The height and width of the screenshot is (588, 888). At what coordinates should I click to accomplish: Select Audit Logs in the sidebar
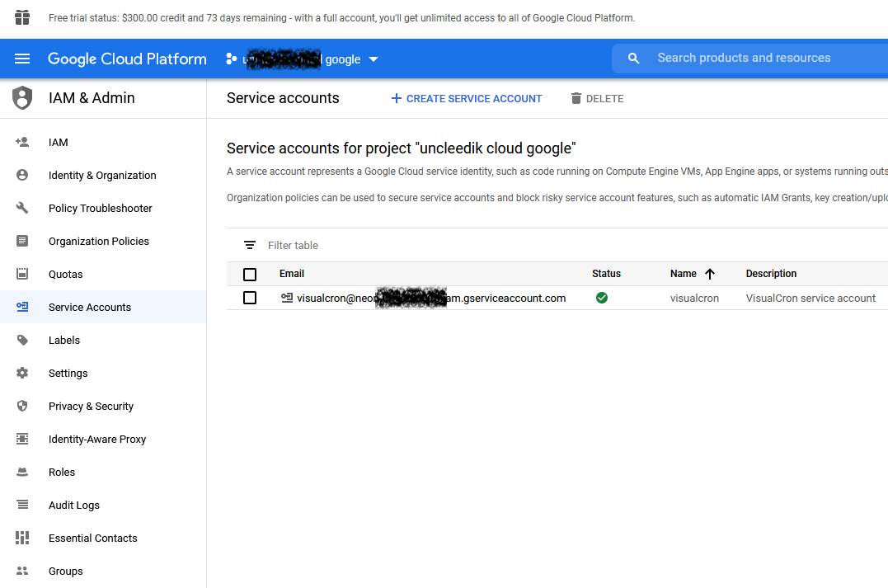tap(22, 505)
